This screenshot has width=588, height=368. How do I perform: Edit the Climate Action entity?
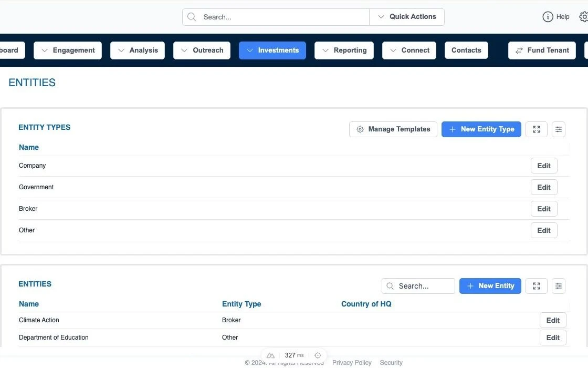pos(553,320)
